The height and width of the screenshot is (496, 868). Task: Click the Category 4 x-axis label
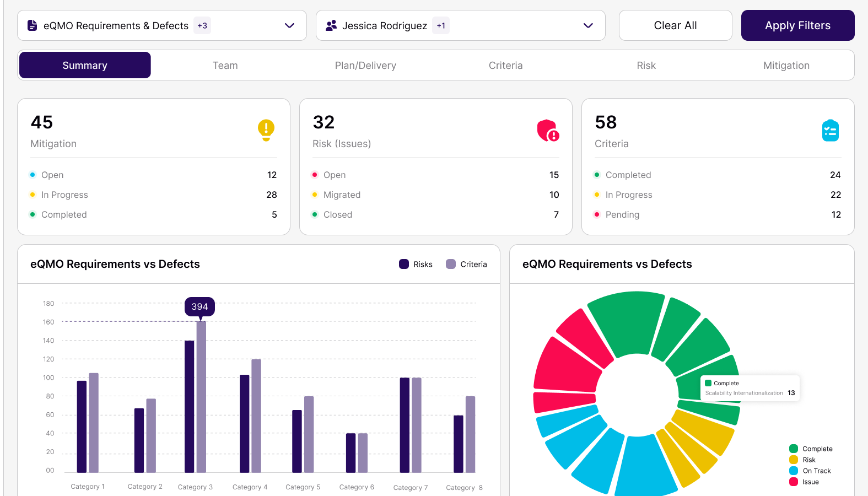[250, 487]
